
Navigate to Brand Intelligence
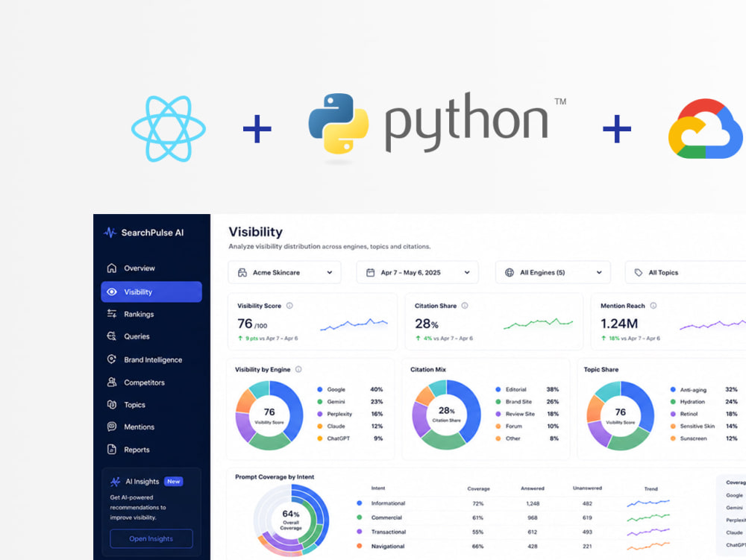(151, 359)
